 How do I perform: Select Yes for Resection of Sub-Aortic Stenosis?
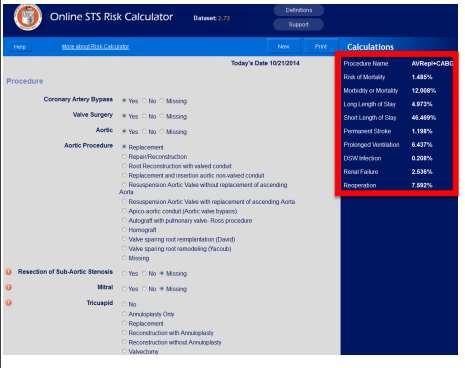click(x=124, y=273)
